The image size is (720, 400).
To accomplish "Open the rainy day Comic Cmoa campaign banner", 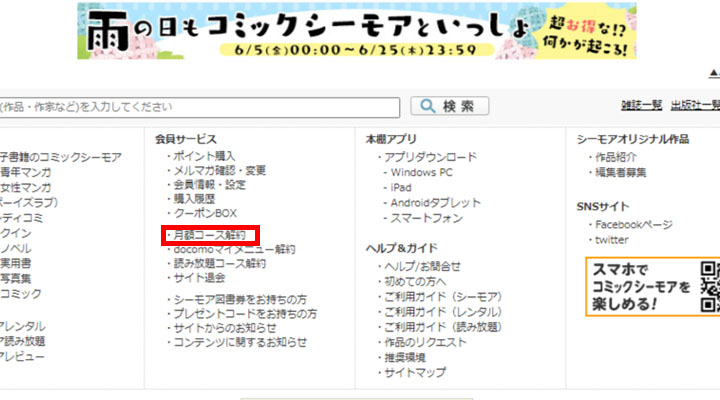I will coord(356,31).
